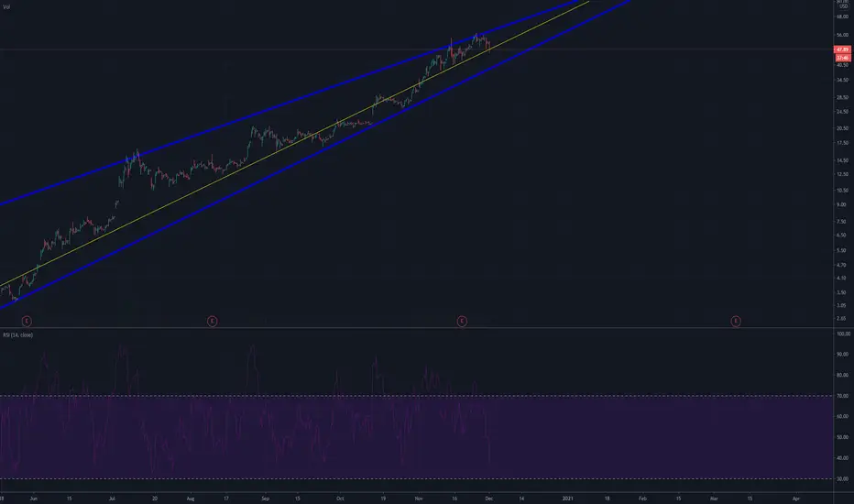Click the 2.65 price axis value

(x=841, y=318)
